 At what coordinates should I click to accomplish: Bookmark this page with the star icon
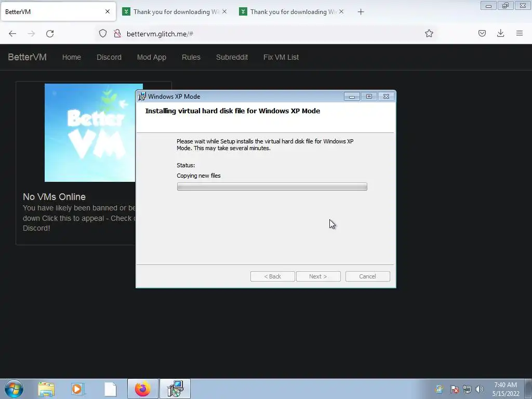coord(429,33)
